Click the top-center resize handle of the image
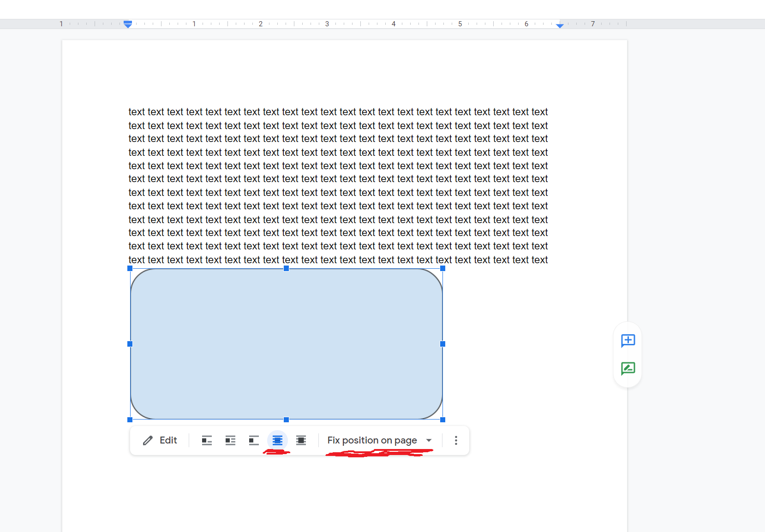The height and width of the screenshot is (532, 765). tap(286, 268)
